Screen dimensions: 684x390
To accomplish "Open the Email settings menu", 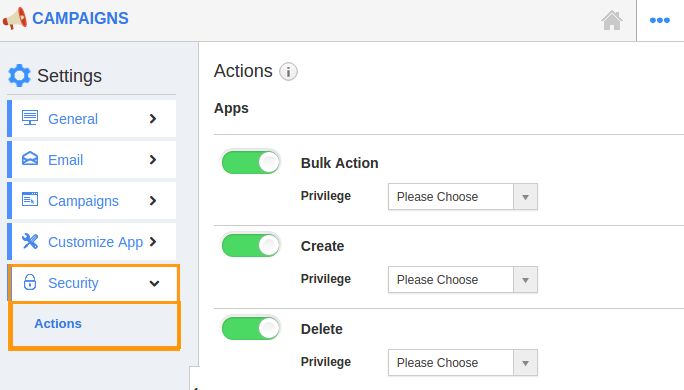I will tap(92, 160).
